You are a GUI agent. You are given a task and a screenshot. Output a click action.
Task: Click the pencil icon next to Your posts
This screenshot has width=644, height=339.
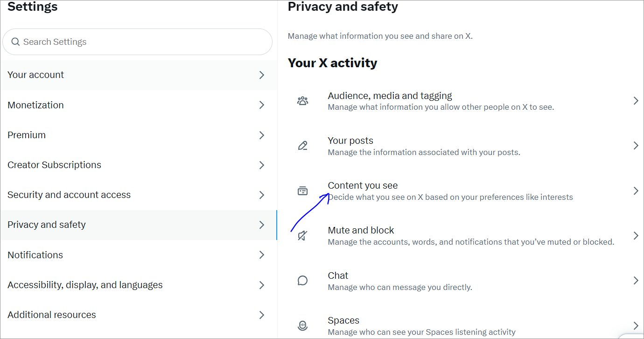coord(302,146)
